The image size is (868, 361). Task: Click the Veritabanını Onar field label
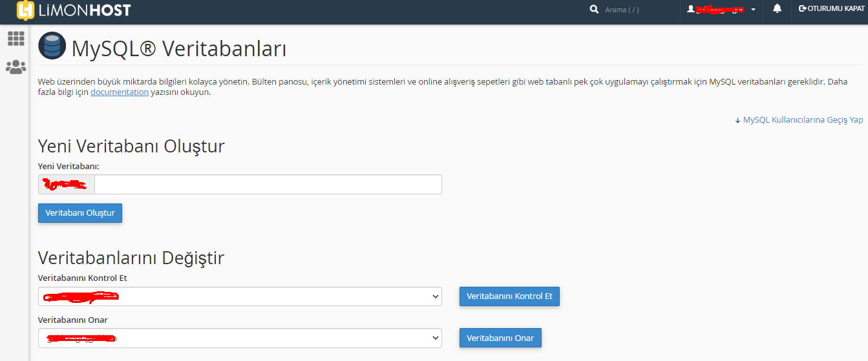[73, 320]
